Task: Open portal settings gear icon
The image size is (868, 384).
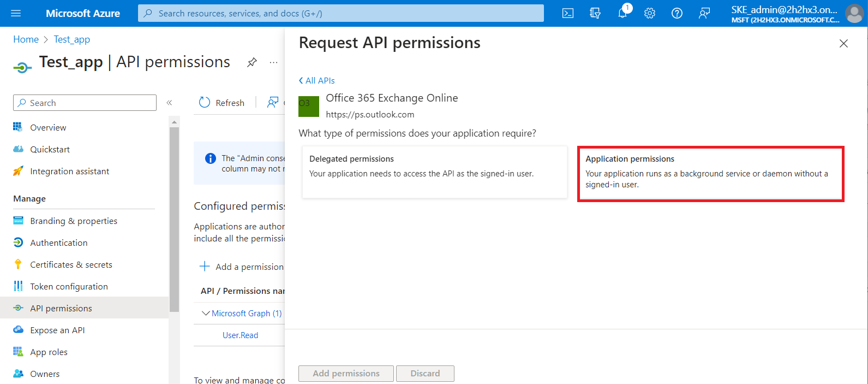Action: (650, 13)
